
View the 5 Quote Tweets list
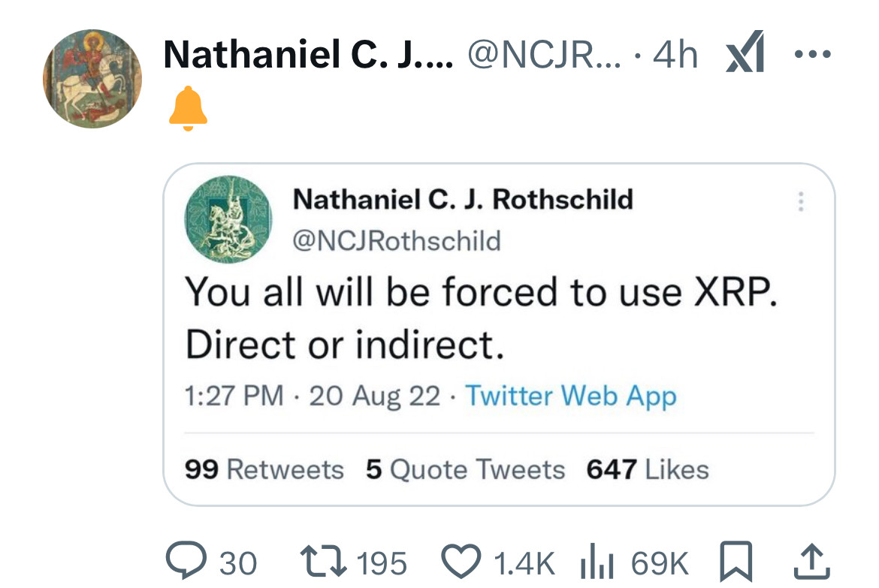coord(465,469)
